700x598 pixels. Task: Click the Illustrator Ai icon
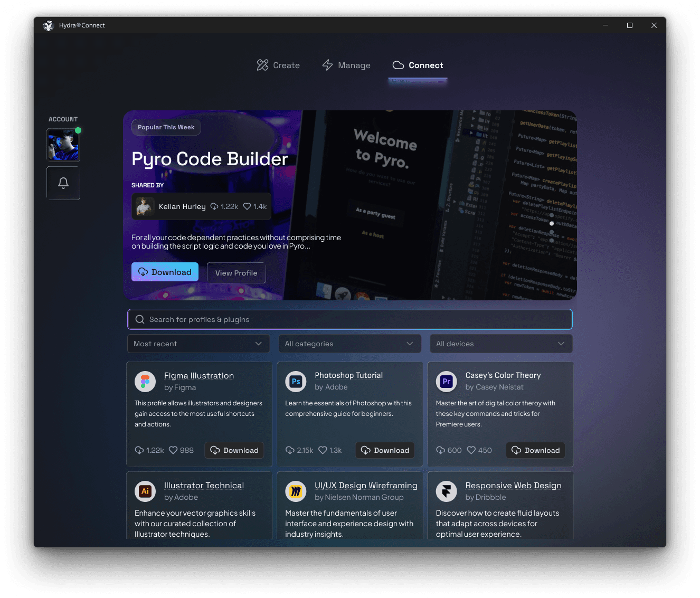pyautogui.click(x=145, y=491)
